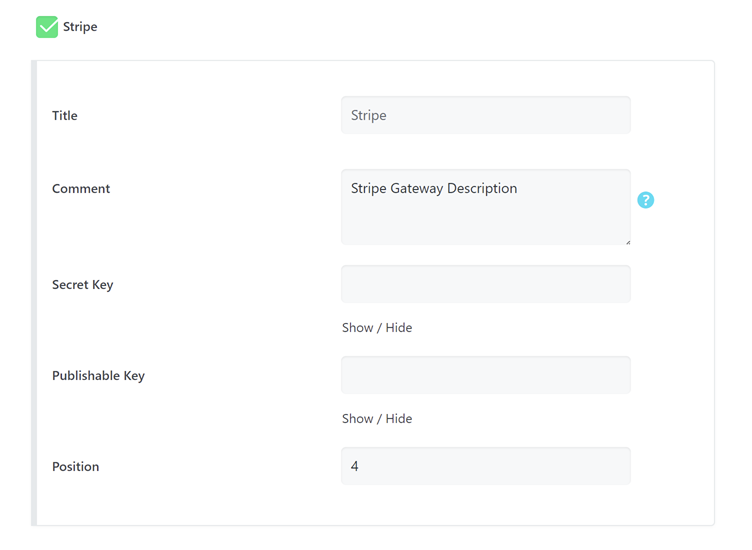Click the Stripe label beside the checkbox
Viewport: 752px width, 550px height.
click(80, 27)
